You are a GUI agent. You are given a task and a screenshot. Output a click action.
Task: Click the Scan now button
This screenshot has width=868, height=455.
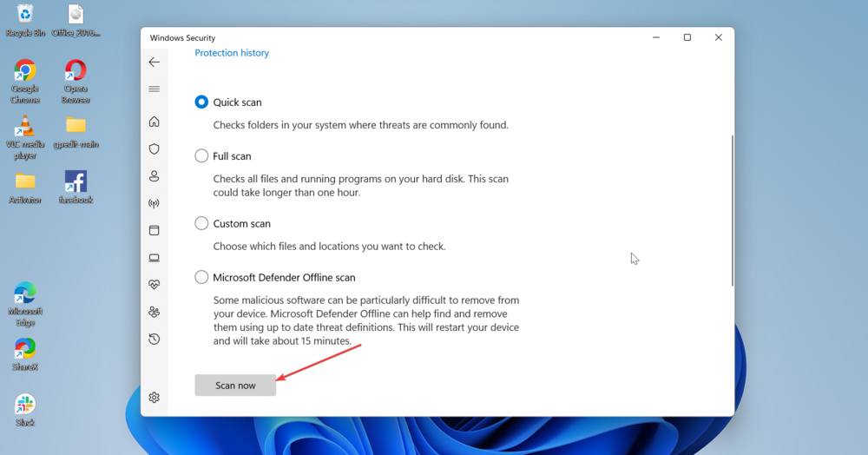[235, 386]
